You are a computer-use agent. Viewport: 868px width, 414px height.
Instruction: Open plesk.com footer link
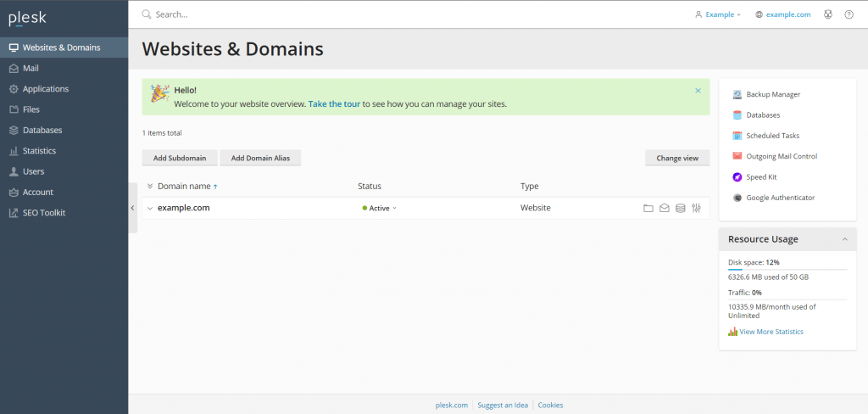(x=452, y=406)
